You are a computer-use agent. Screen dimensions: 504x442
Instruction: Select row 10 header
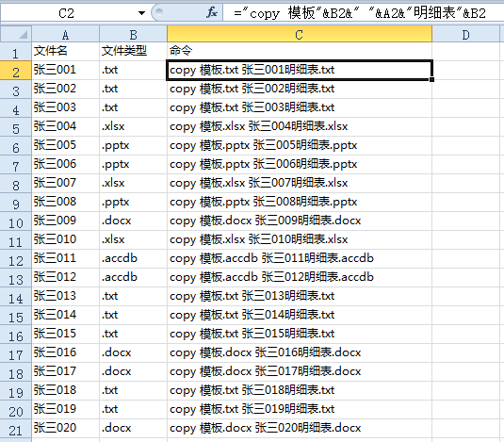(15, 222)
